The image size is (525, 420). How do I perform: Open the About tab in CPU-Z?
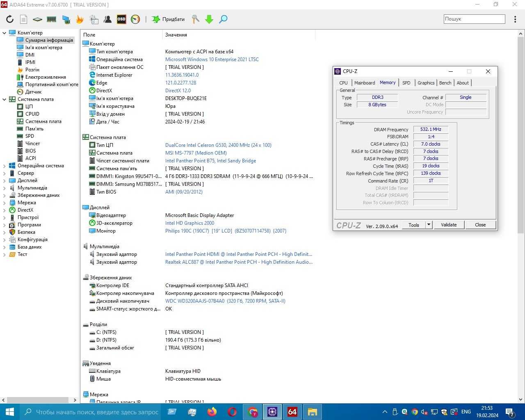463,83
